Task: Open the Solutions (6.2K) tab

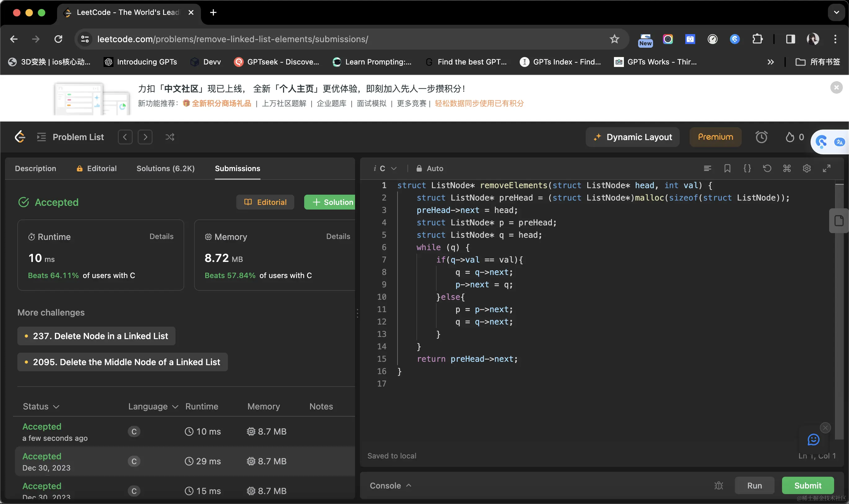Action: click(x=166, y=168)
